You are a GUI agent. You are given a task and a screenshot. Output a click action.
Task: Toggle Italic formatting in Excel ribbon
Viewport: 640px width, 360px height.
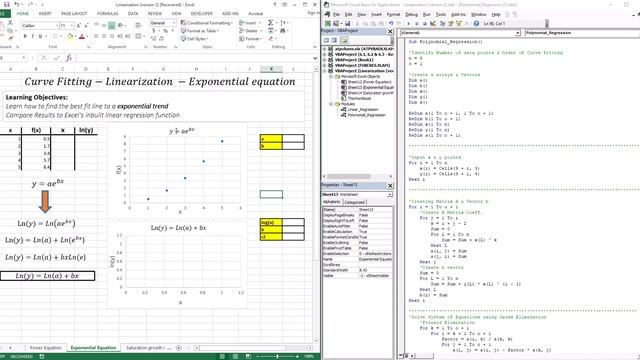coord(33,36)
